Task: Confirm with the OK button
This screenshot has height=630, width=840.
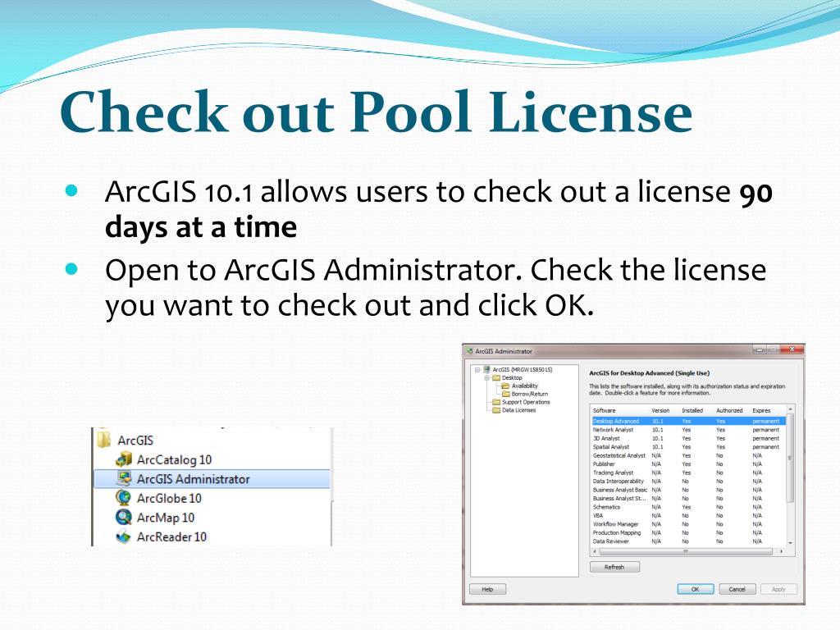Action: coord(696,589)
